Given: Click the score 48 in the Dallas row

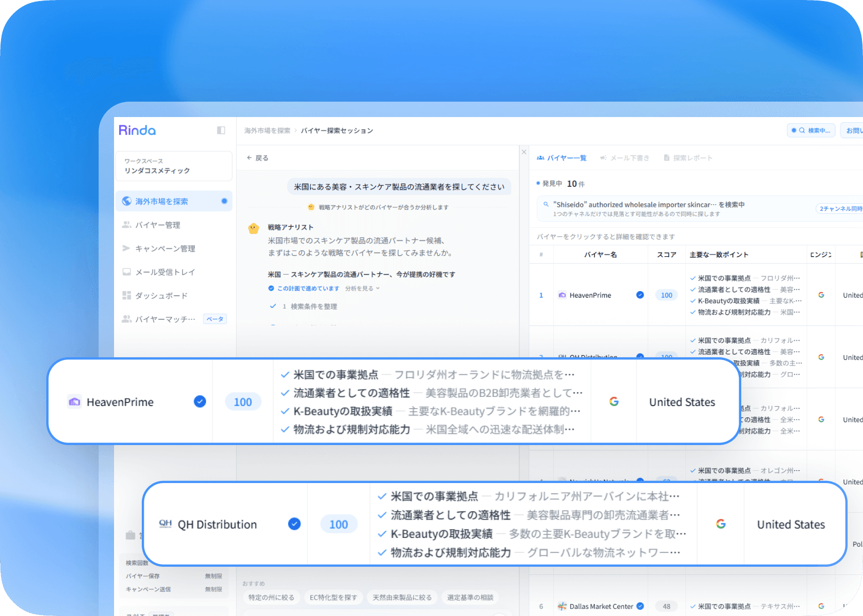Looking at the screenshot, I should click(667, 606).
